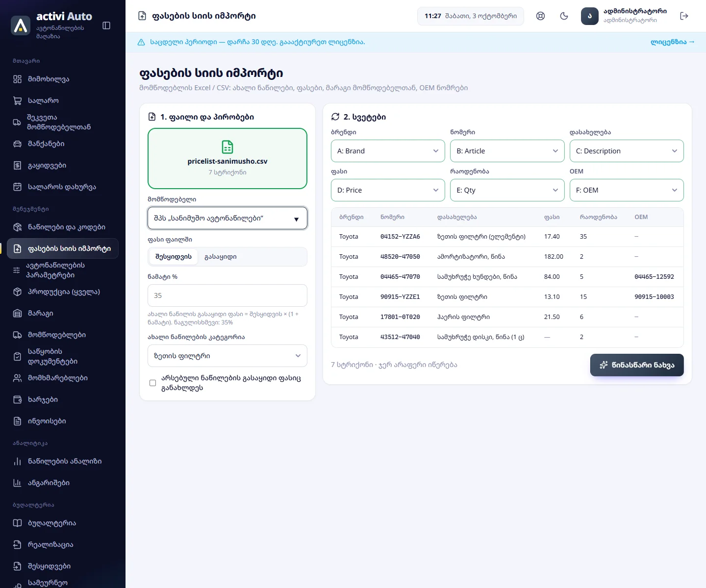Open რეალიზაცია in the sidebar
This screenshot has height=588, width=706.
63,544
